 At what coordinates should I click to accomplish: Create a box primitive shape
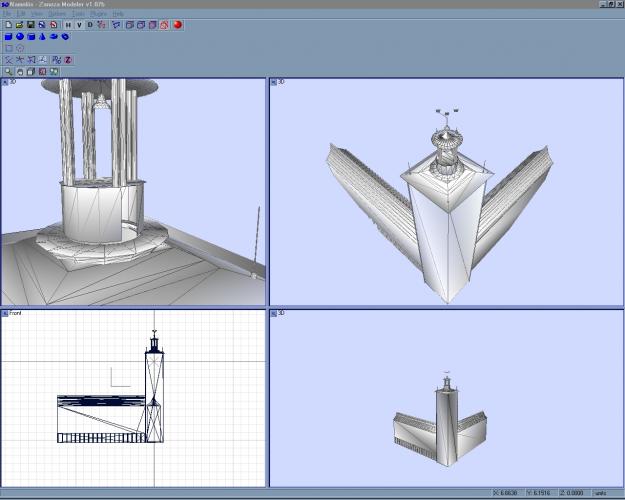point(8,36)
